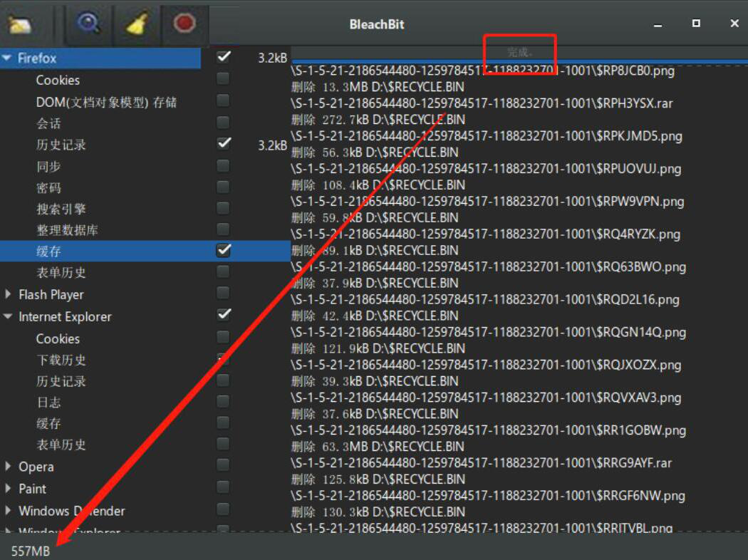
Task: Expand the Windows Defender group
Action: click(x=8, y=510)
